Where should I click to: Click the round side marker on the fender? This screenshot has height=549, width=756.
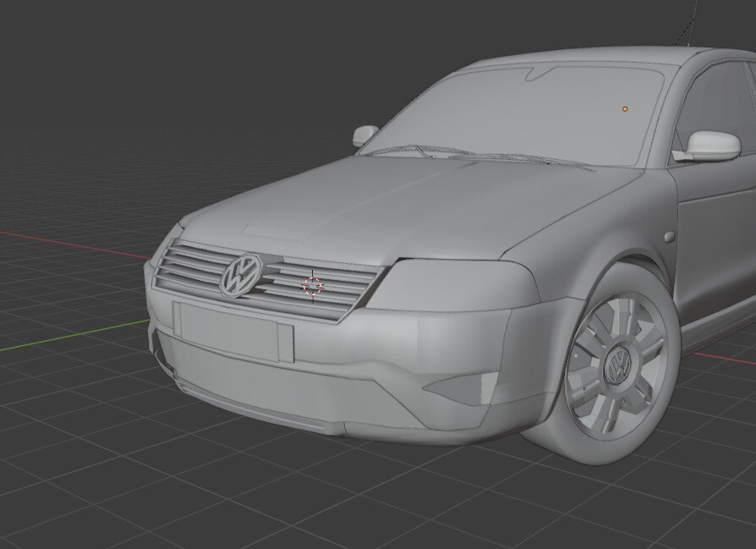pyautogui.click(x=669, y=238)
